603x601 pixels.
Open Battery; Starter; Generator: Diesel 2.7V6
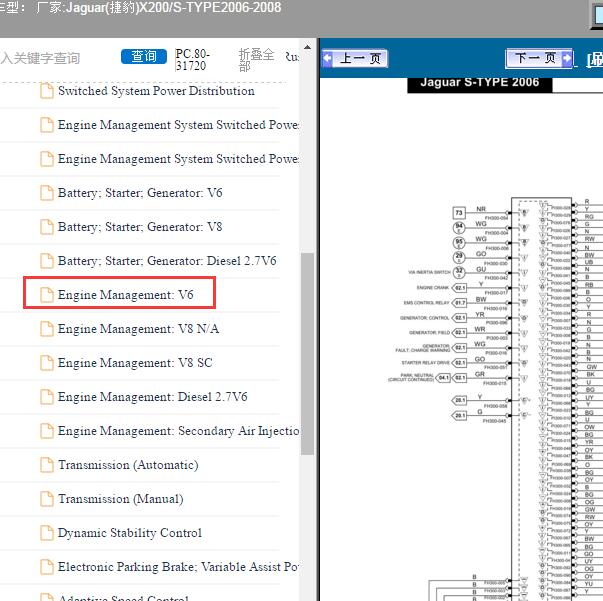(167, 261)
